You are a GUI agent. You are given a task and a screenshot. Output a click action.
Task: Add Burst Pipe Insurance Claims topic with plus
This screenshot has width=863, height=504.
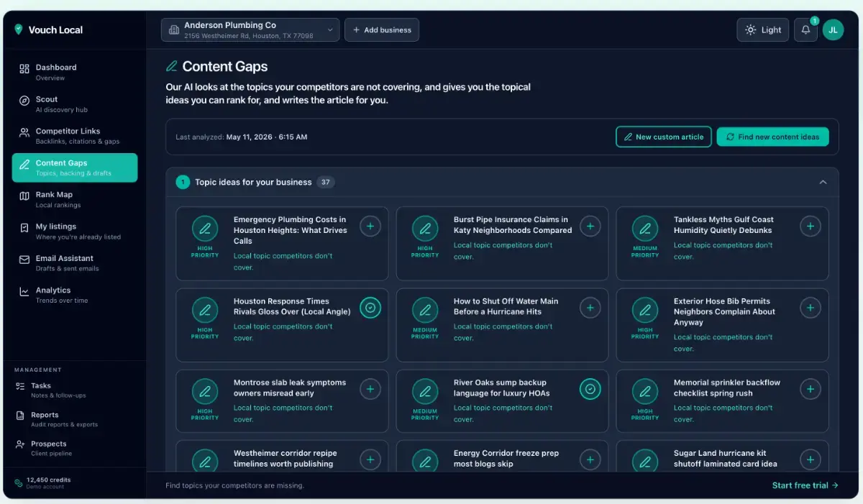tap(590, 226)
